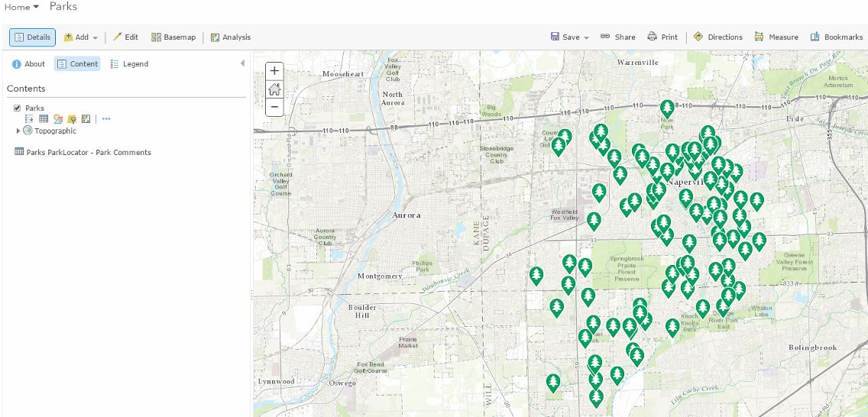The width and height of the screenshot is (868, 417).
Task: Click the Details button in the toolbar
Action: pos(32,37)
